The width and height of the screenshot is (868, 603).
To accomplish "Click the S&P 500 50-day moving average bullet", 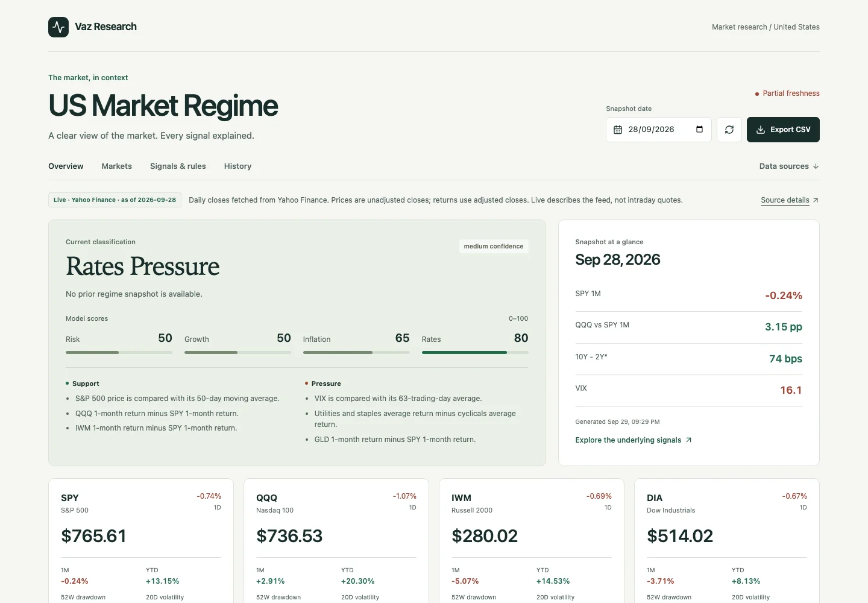I will tap(177, 399).
